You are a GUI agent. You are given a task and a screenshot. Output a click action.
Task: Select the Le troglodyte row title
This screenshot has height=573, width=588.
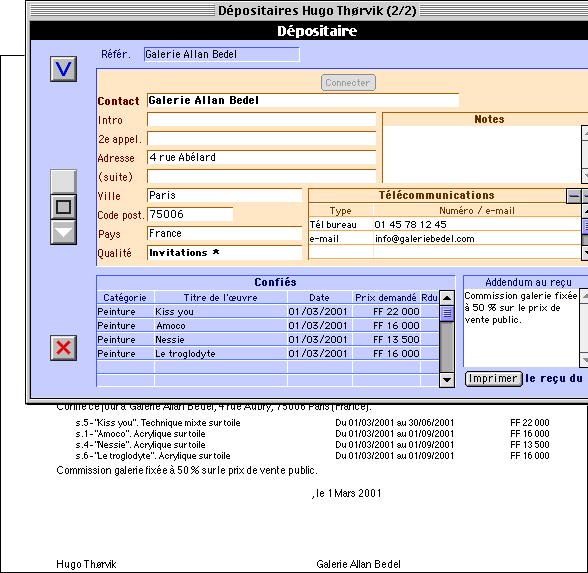pos(221,354)
